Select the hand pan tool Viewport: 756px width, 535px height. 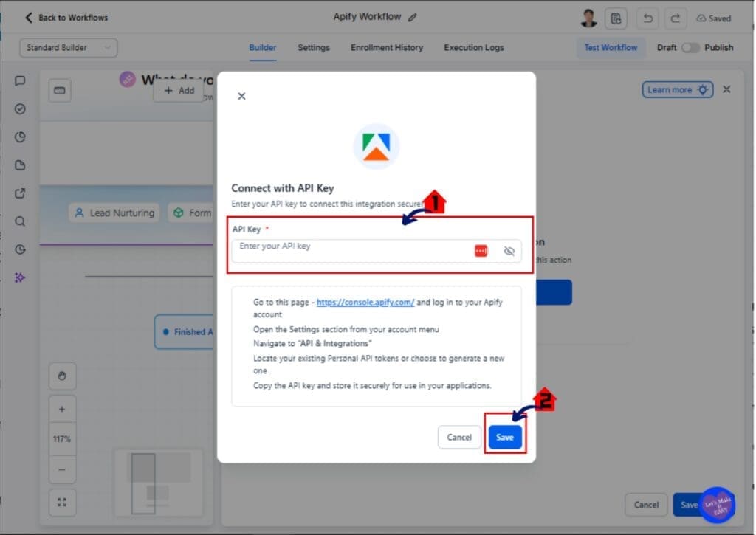click(x=62, y=376)
